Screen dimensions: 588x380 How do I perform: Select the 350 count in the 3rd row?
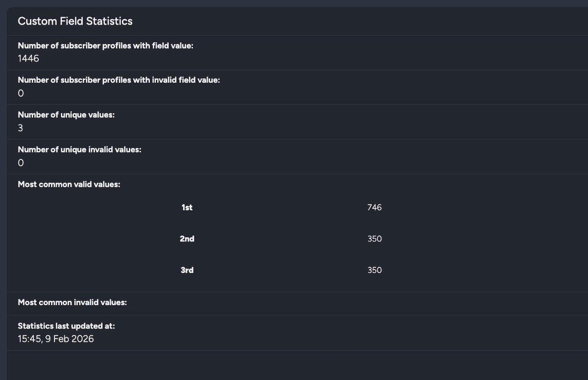[375, 270]
